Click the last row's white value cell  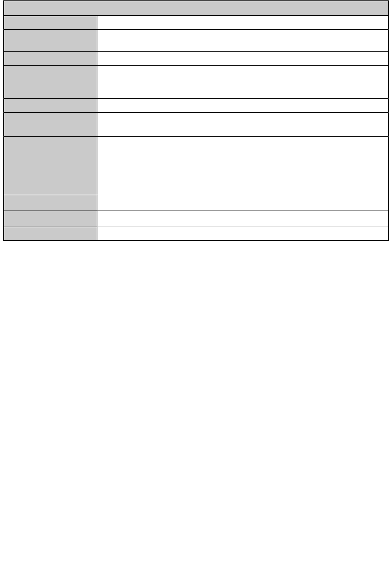pyautogui.click(x=243, y=233)
